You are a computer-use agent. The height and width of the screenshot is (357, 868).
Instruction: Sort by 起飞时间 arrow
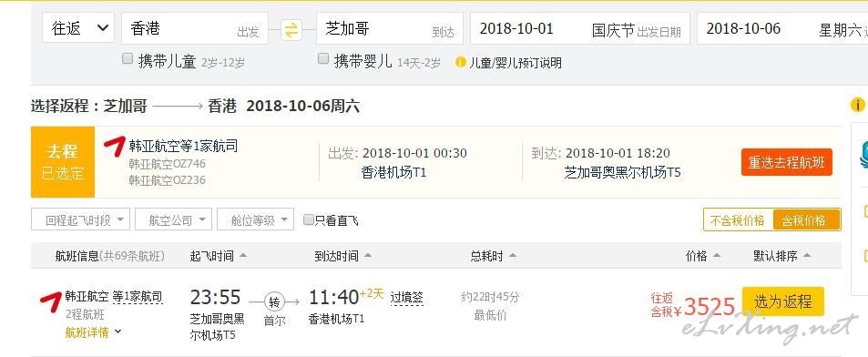[242, 256]
